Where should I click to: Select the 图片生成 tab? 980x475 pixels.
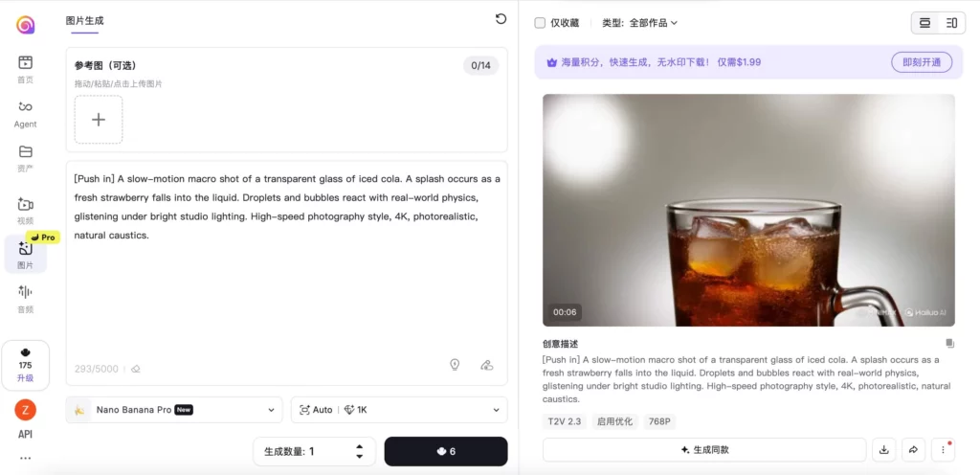pos(84,21)
